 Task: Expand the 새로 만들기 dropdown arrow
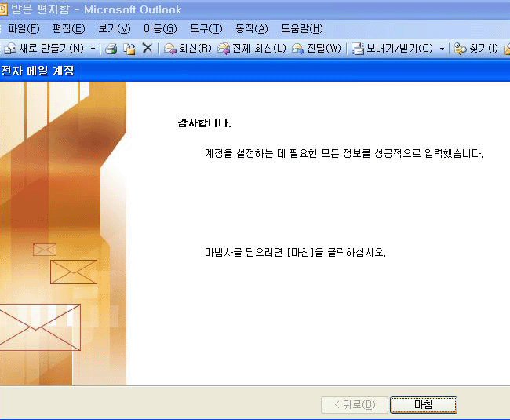[93, 49]
